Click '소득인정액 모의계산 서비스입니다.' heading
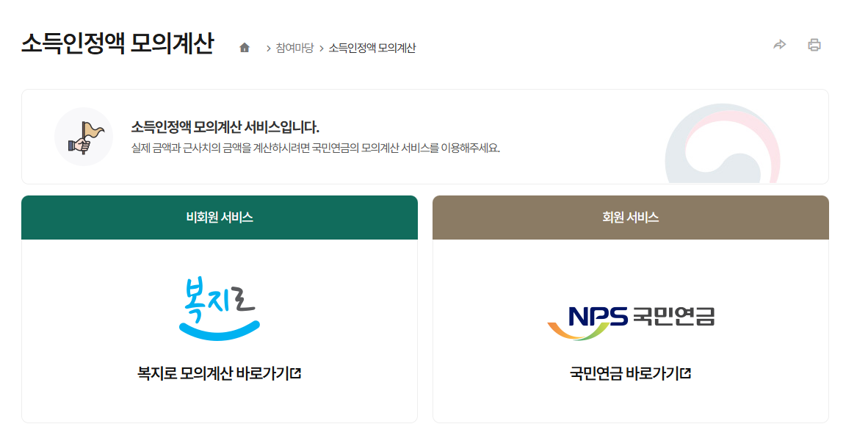 (225, 127)
